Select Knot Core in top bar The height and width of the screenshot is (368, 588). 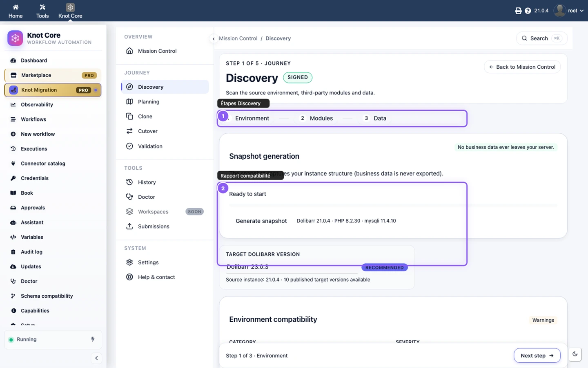70,11
